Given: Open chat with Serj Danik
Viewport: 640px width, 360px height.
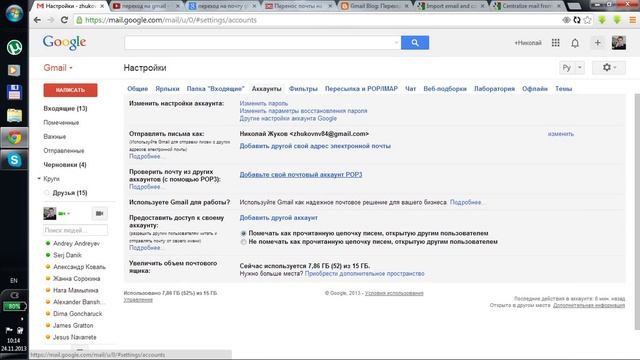Looking at the screenshot, I should coord(67,255).
